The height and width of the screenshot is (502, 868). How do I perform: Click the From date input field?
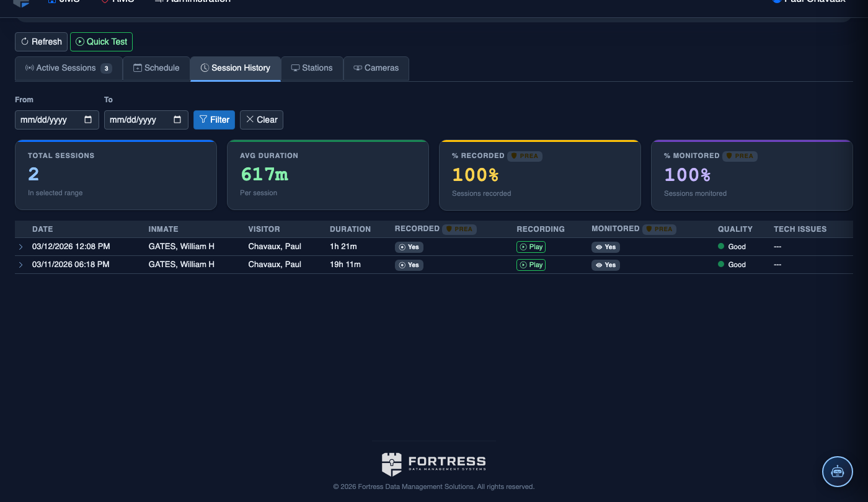coord(57,120)
